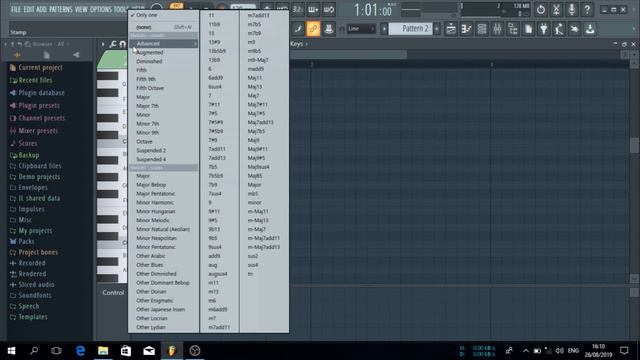Screen dimensions: 640x360
Task: Click the piano roll vertical scrollbar handle
Action: coord(634,145)
